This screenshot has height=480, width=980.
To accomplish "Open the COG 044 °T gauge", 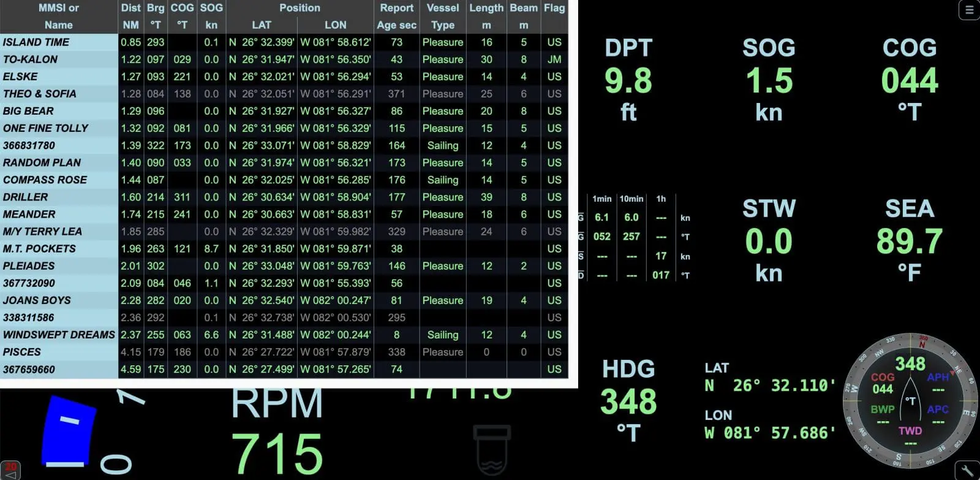I will tap(910, 80).
